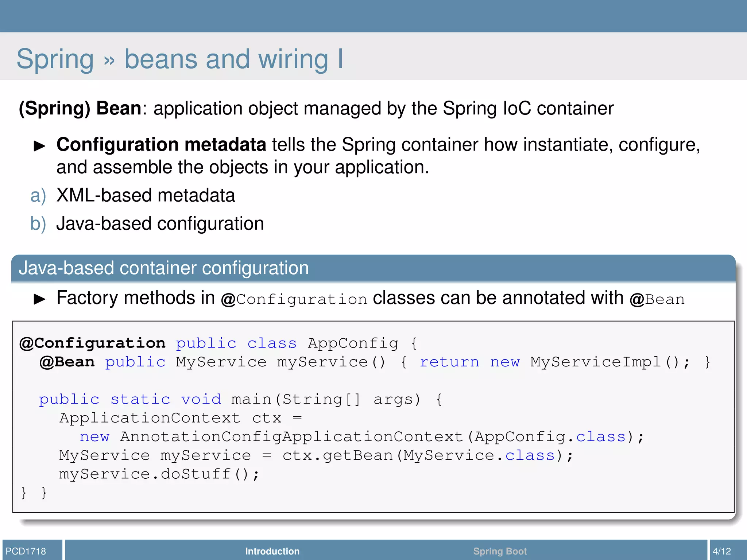
Task: Click the (Spring) Bean bold definition term
Action: [x=80, y=109]
